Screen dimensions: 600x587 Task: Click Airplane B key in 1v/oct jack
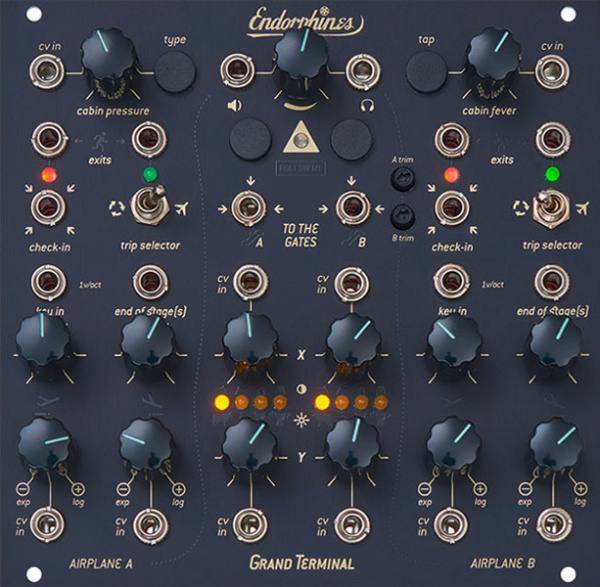tap(452, 282)
